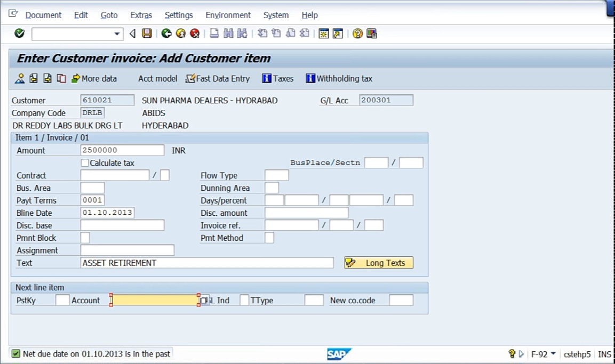Jump to the last page icon
615x364 pixels.
[305, 34]
